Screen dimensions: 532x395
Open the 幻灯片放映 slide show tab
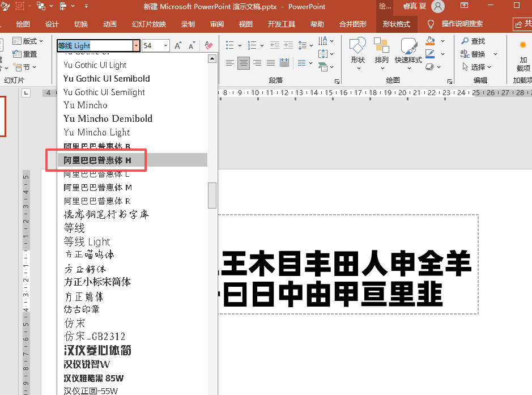coord(149,24)
